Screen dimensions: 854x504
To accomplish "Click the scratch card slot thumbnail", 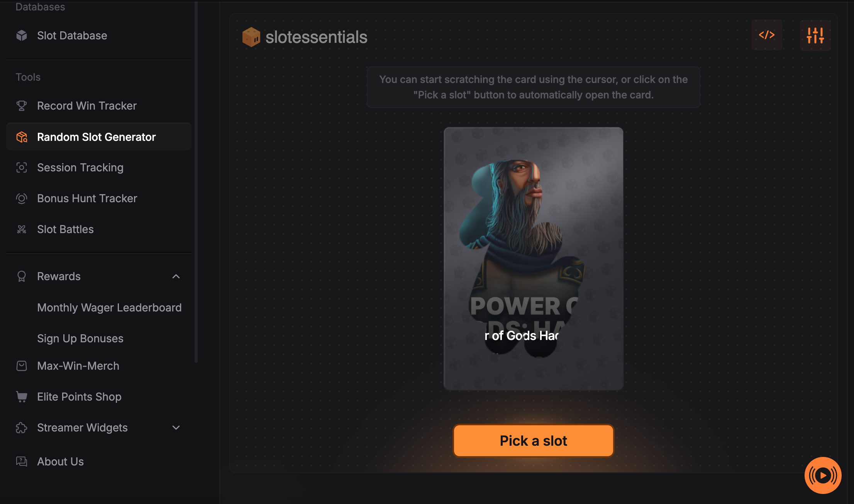I will click(x=533, y=259).
